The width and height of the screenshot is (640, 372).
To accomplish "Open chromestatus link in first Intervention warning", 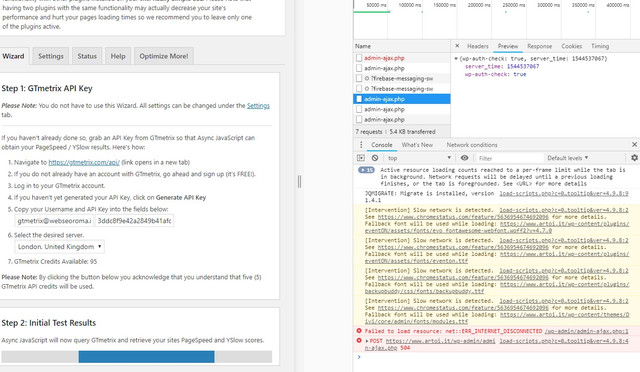I will click(463, 217).
